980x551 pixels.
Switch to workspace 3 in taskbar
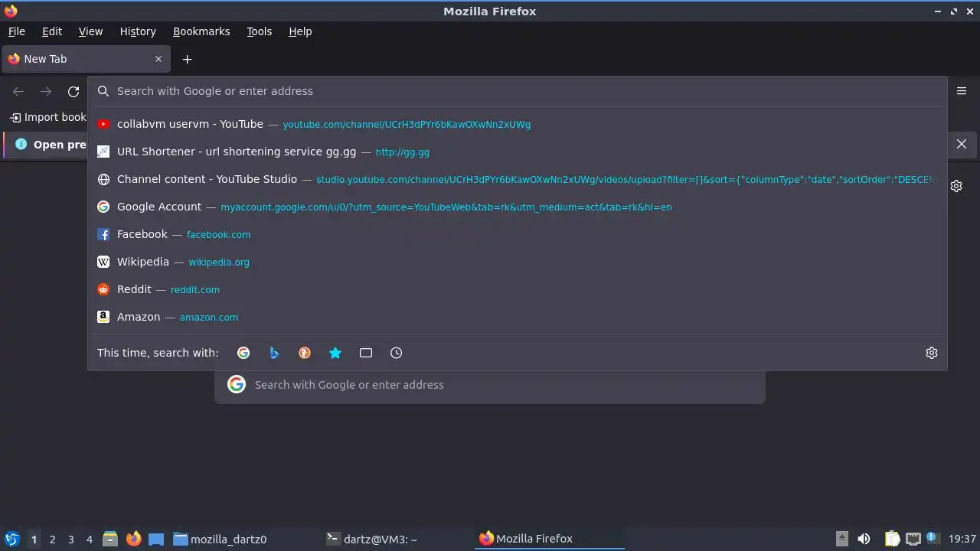pyautogui.click(x=70, y=539)
